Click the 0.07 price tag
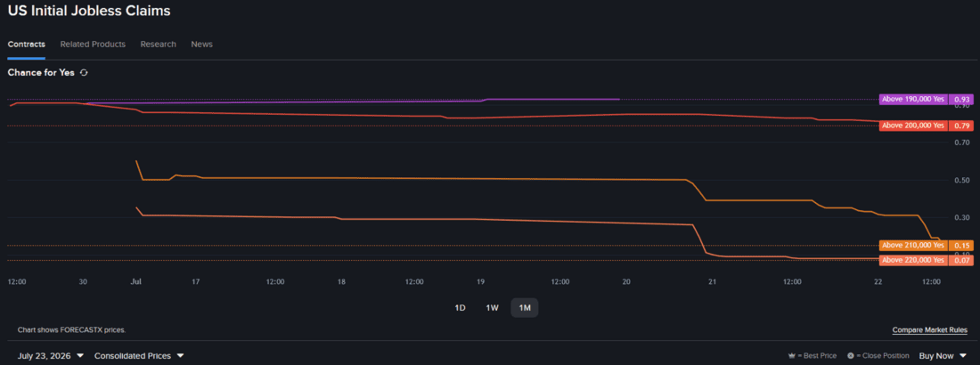Image resolution: width=980 pixels, height=365 pixels. point(961,260)
